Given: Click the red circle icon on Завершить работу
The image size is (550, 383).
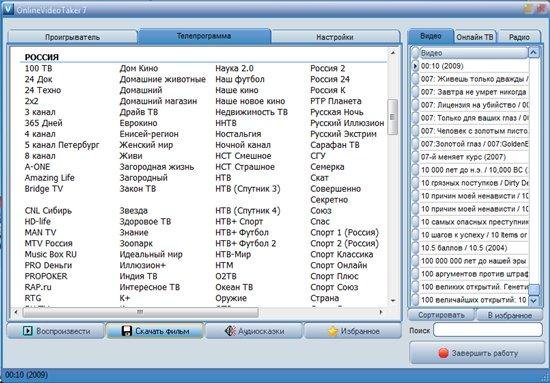Looking at the screenshot, I should tap(443, 353).
